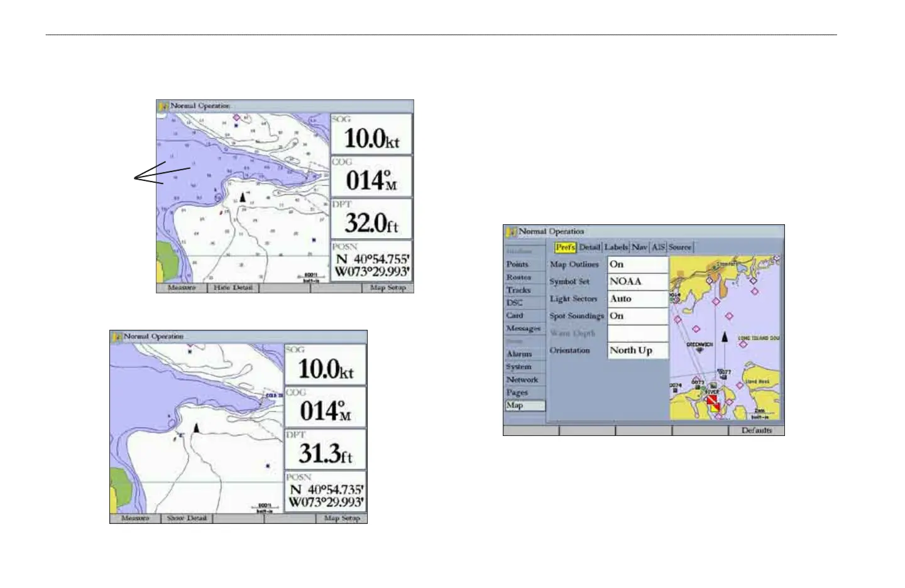Select the COG field on the 32.0 ft chart
The image size is (905, 588).
tap(371, 177)
